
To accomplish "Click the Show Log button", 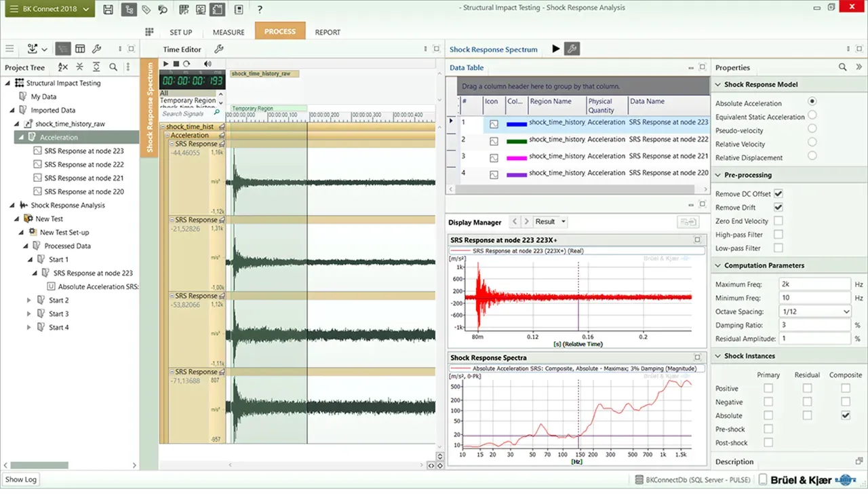I will pos(20,480).
